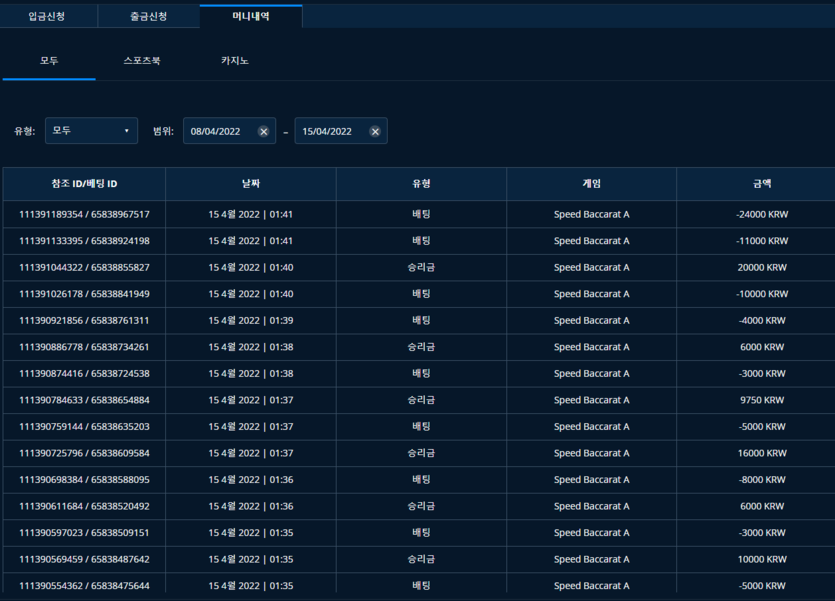This screenshot has width=835, height=601.
Task: Open the 유형 dropdown set to 모두
Action: [91, 131]
